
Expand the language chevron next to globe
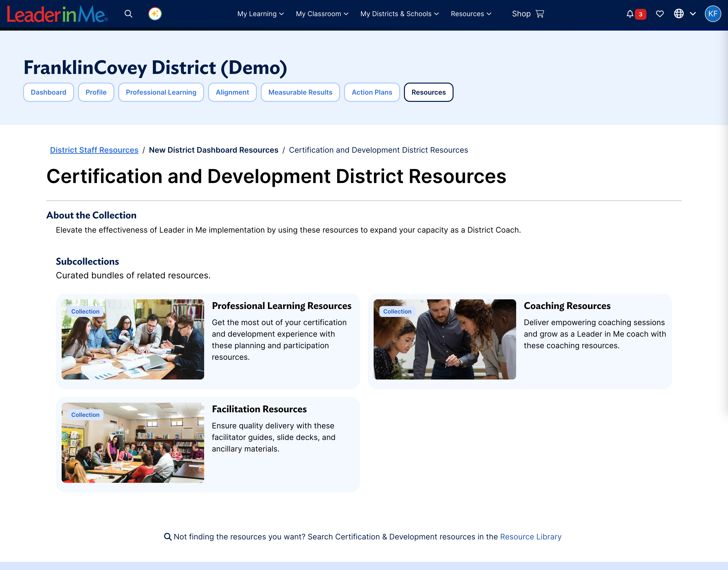click(693, 14)
